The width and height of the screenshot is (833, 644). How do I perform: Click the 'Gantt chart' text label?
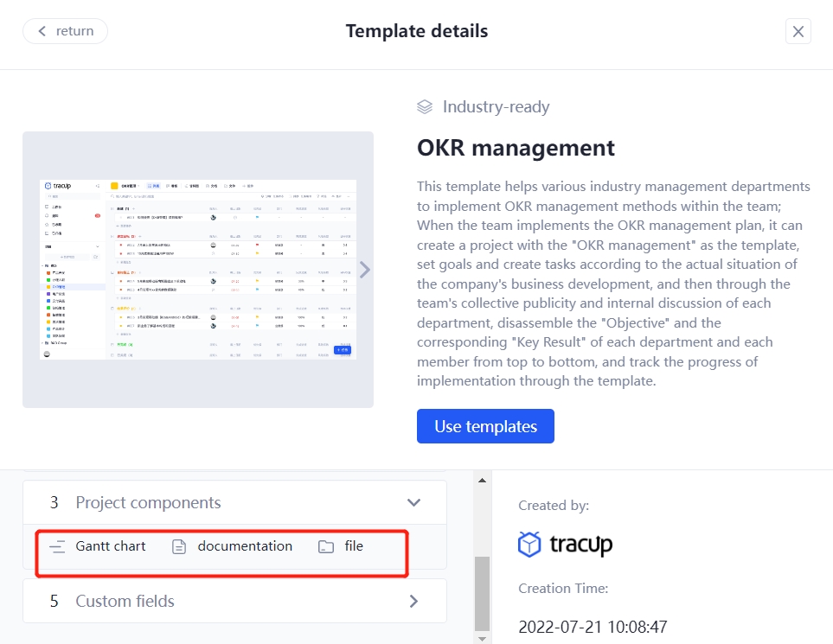(111, 546)
